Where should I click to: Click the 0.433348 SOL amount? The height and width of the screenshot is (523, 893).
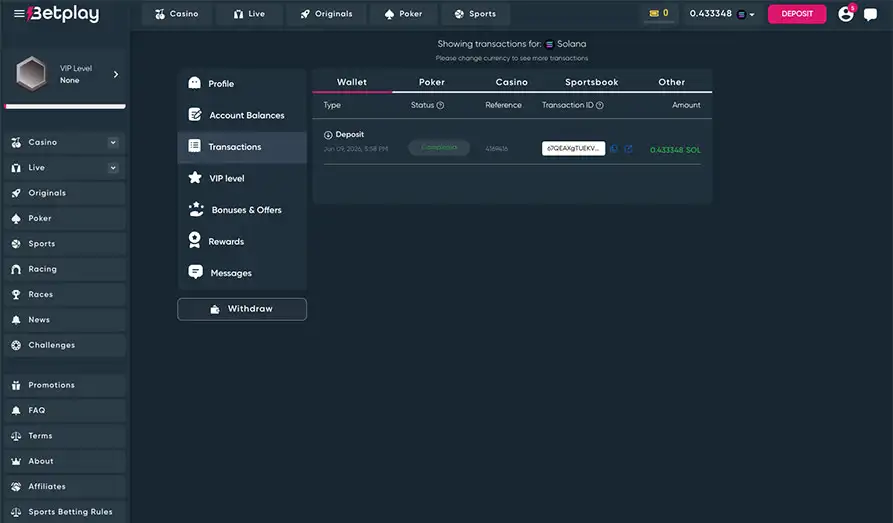(675, 150)
